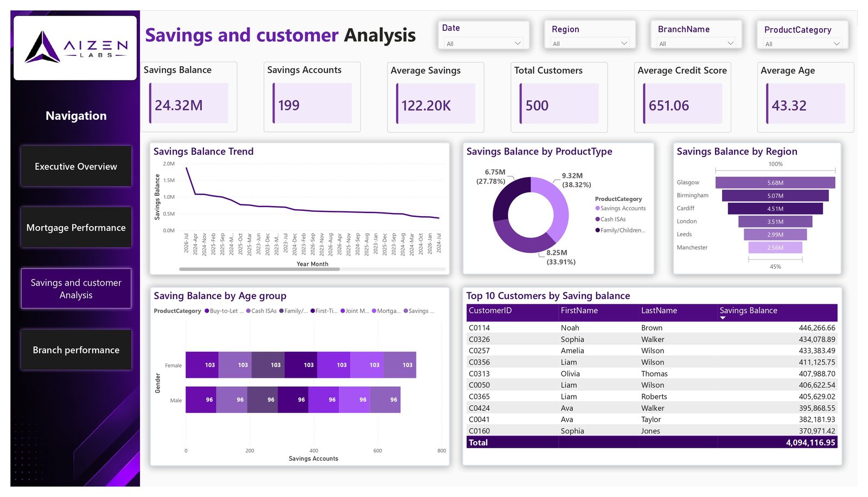
Task: Click Buy-to-Let legend item in age chart
Action: point(224,311)
